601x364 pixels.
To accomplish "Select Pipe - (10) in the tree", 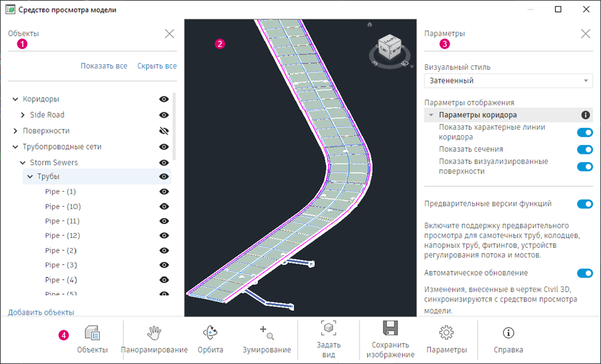I will [x=63, y=207].
